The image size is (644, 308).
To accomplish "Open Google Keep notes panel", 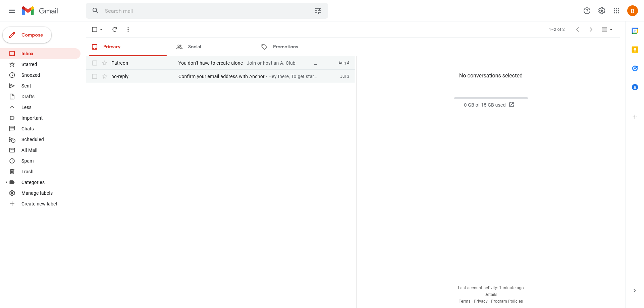I will point(635,49).
